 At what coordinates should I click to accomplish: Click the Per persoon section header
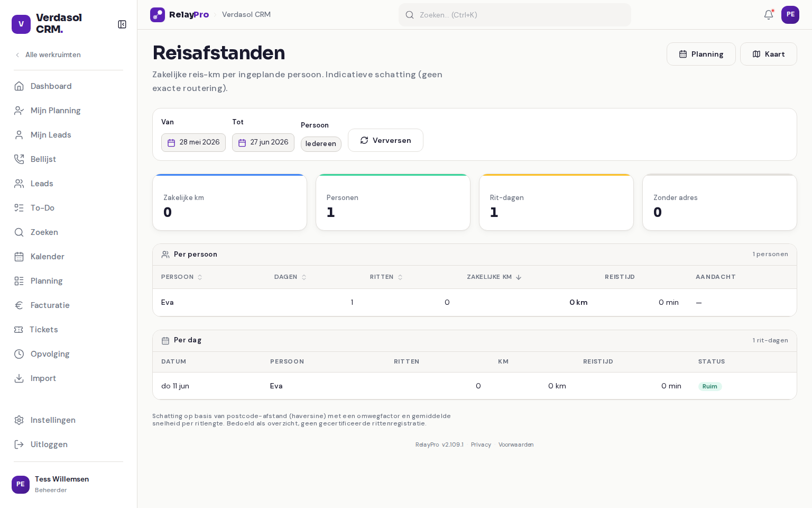click(x=475, y=255)
